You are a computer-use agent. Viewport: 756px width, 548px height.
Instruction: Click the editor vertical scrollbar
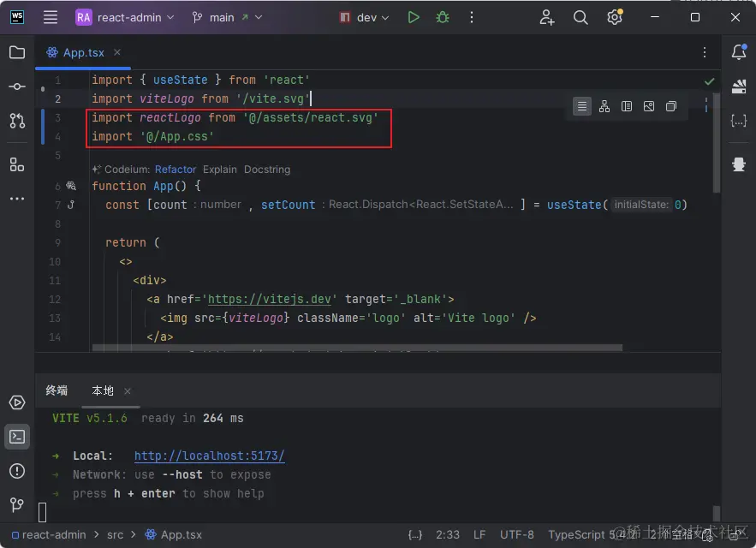716,142
